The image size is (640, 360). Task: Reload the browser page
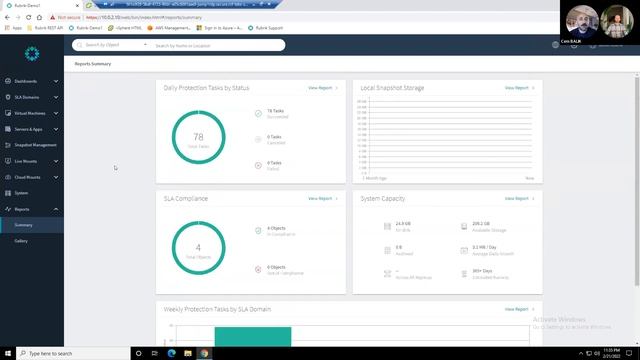[29, 18]
